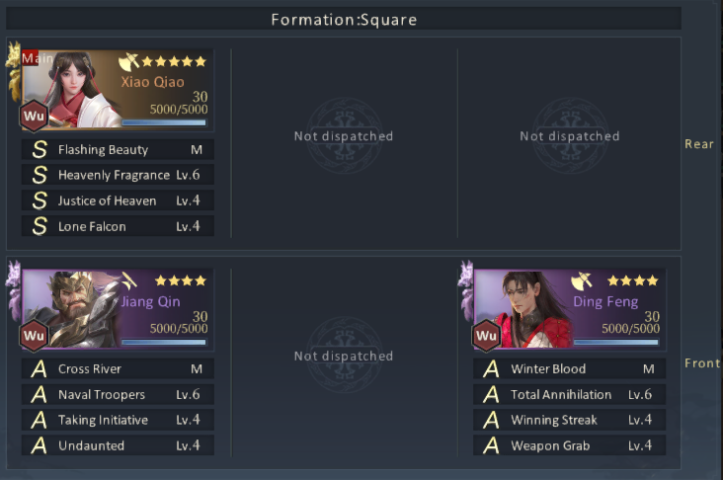The width and height of the screenshot is (723, 480).
Task: Select the Total Annihilation skill
Action: tap(569, 395)
